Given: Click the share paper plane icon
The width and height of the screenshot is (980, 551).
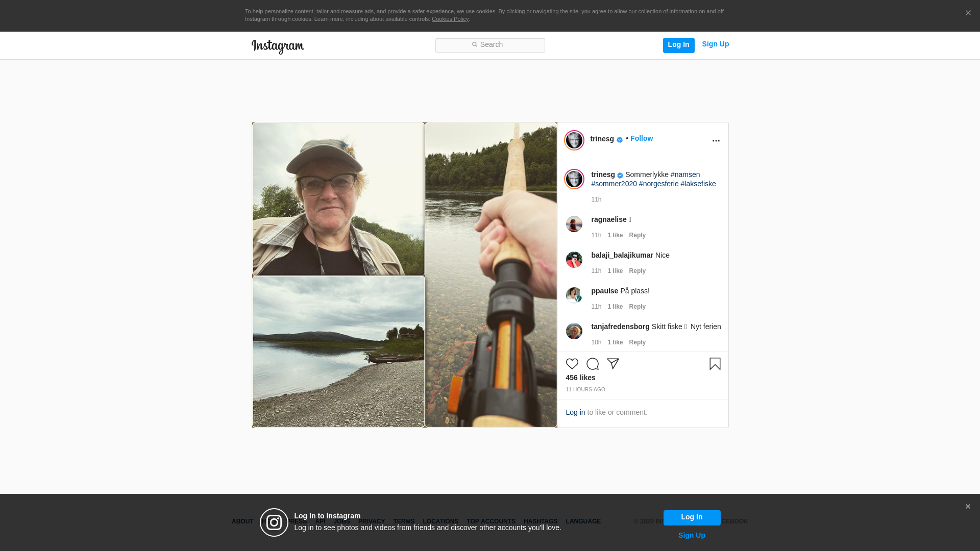Looking at the screenshot, I should click(613, 364).
